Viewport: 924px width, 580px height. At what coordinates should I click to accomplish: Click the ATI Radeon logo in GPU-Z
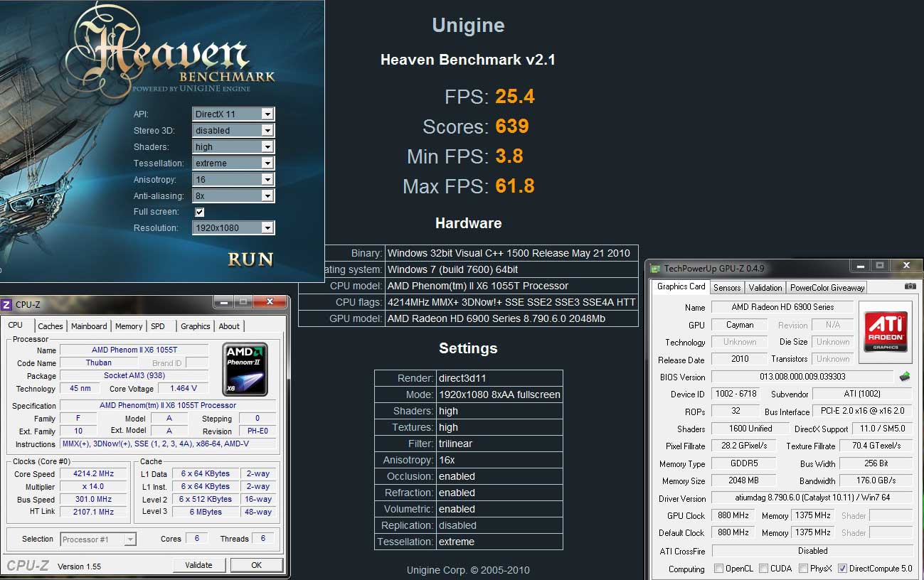click(x=885, y=332)
